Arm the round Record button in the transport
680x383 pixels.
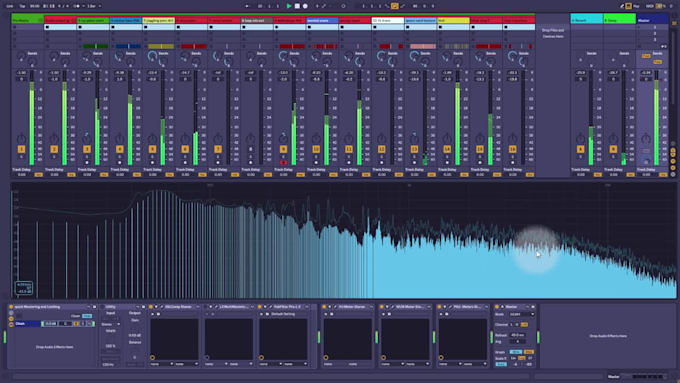[x=305, y=6]
